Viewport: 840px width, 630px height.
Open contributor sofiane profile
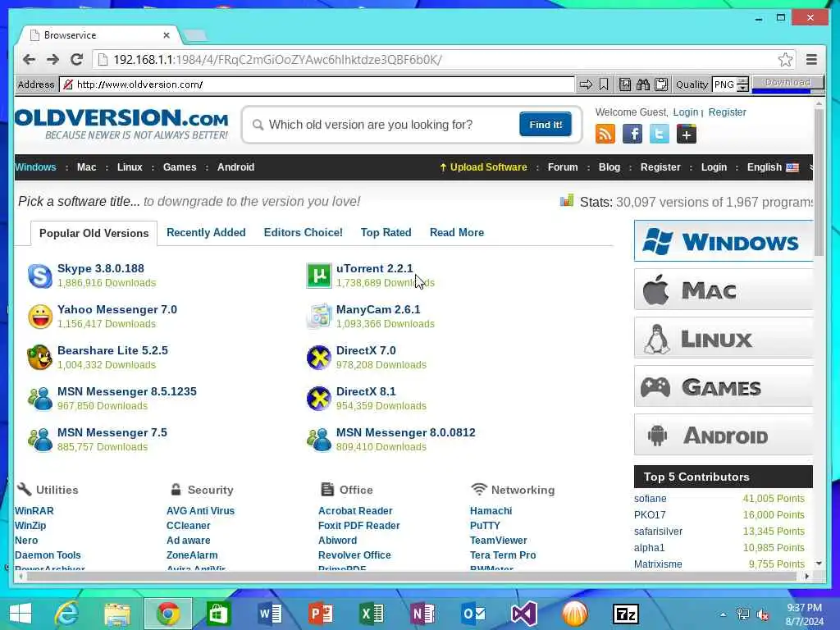pos(650,498)
